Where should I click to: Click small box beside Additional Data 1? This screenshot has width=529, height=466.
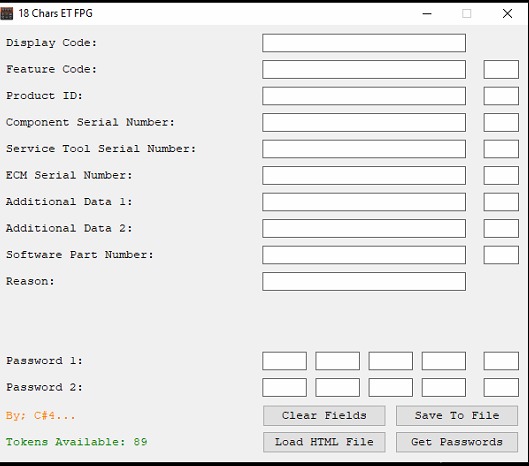click(501, 202)
